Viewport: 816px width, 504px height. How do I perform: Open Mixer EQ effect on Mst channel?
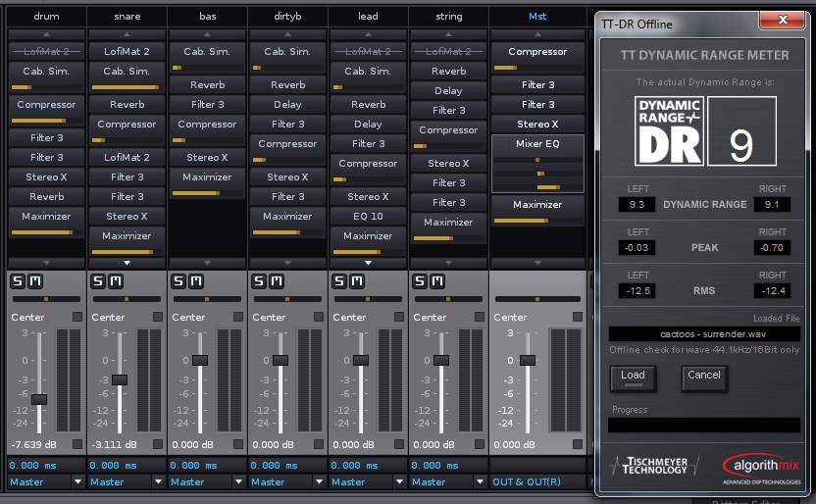pos(537,143)
